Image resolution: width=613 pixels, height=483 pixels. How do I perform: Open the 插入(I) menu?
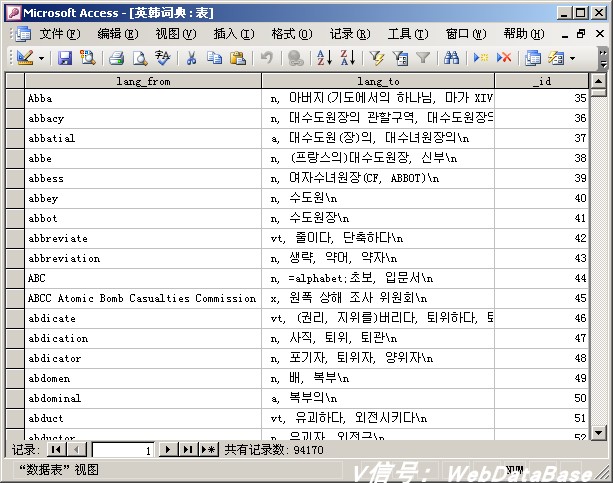click(x=234, y=34)
